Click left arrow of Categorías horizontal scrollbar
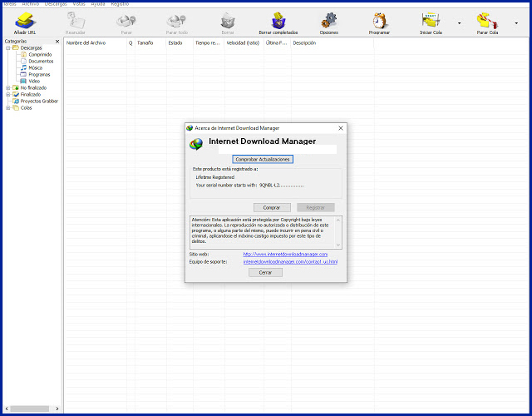 coord(7,409)
